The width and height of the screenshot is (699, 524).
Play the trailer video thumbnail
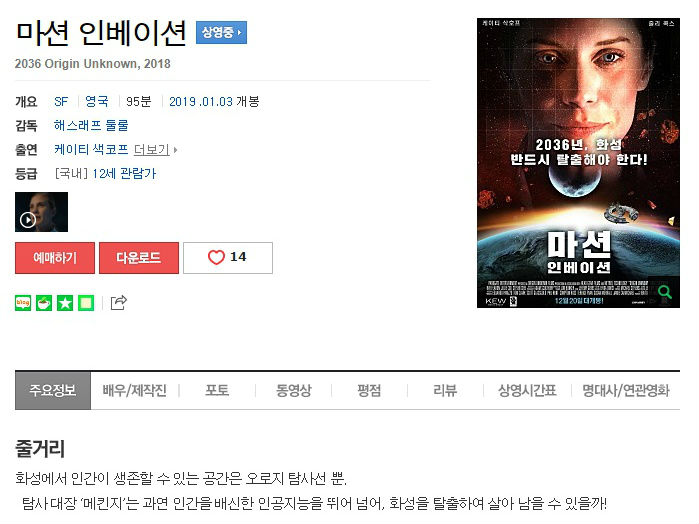tap(41, 212)
